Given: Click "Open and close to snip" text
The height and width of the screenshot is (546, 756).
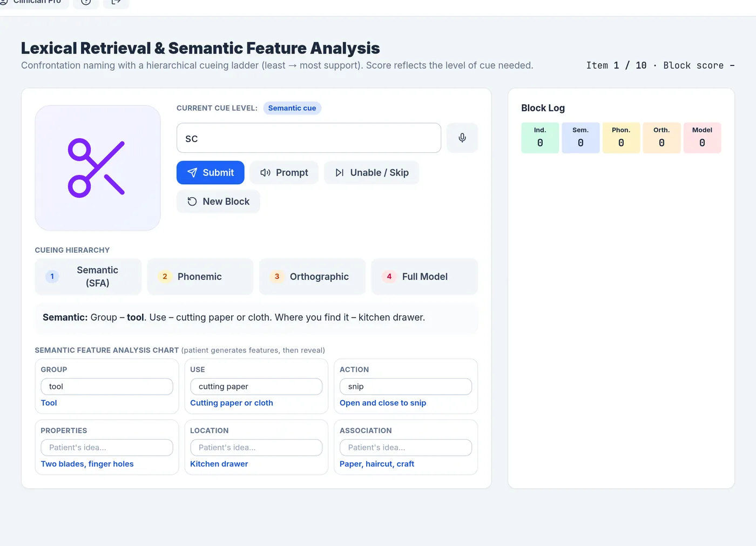Looking at the screenshot, I should [x=383, y=403].
